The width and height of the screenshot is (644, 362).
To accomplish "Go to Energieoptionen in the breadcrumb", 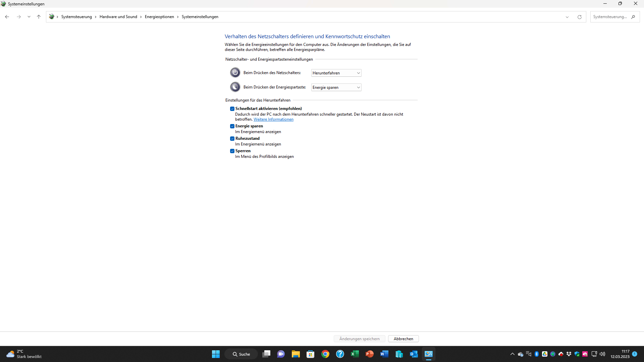I will point(159,17).
